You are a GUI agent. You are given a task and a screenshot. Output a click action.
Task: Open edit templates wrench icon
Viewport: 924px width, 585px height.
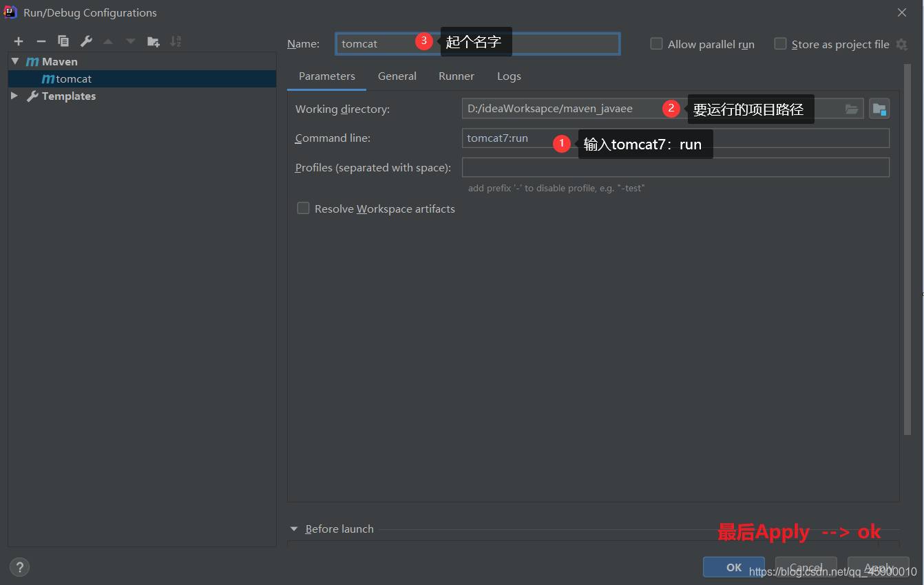[x=86, y=41]
